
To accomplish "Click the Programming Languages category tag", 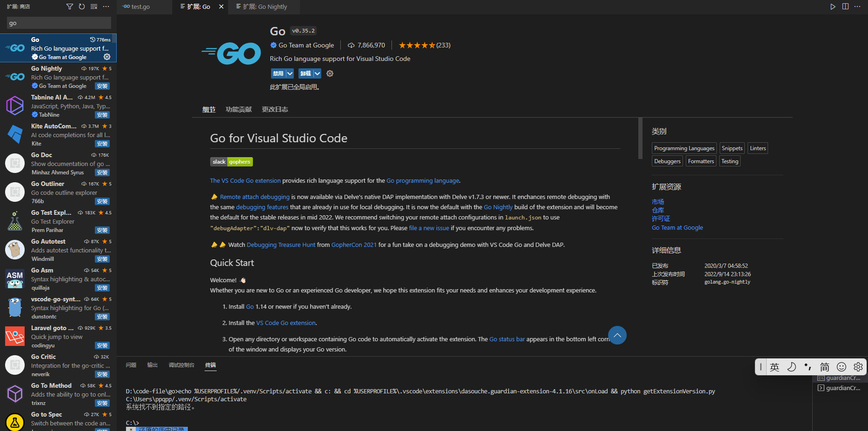I will [x=684, y=148].
